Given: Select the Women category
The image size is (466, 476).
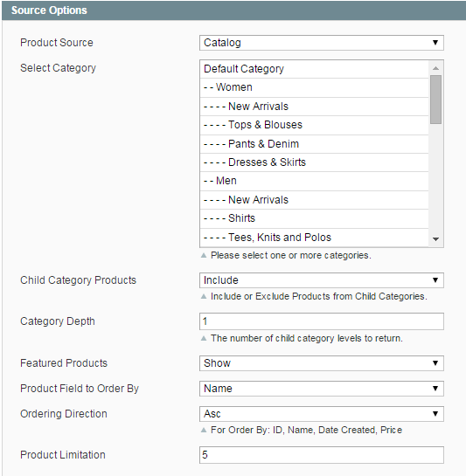Looking at the screenshot, I should click(314, 87).
